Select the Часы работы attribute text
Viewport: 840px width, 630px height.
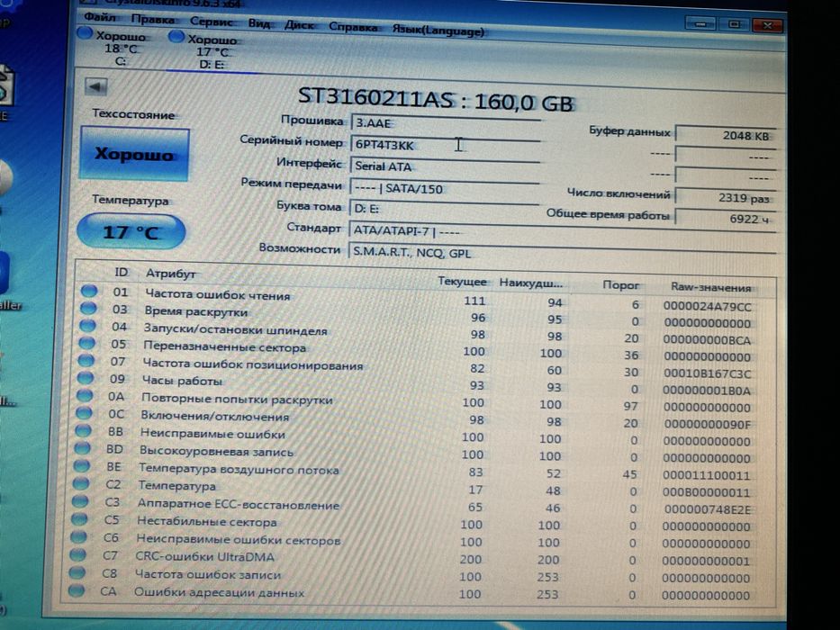(182, 381)
